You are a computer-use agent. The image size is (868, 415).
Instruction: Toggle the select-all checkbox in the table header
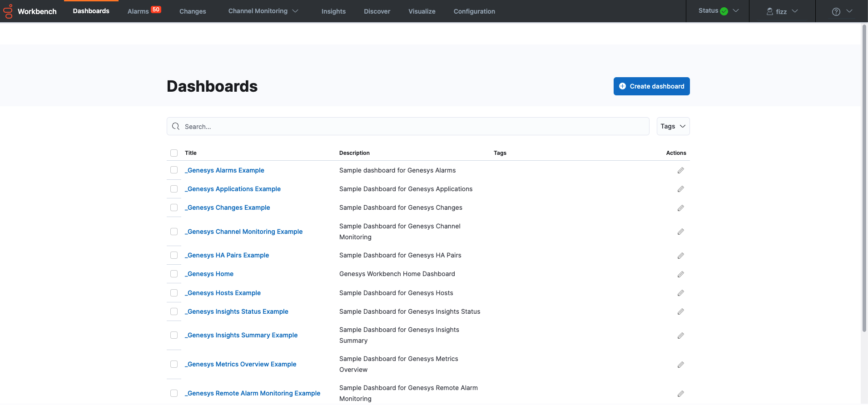pos(174,153)
